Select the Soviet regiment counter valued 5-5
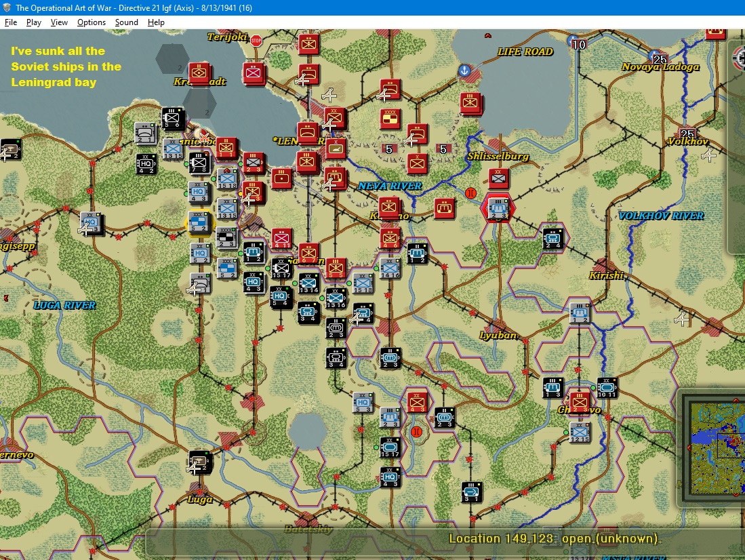745x560 pixels. pyautogui.click(x=336, y=268)
